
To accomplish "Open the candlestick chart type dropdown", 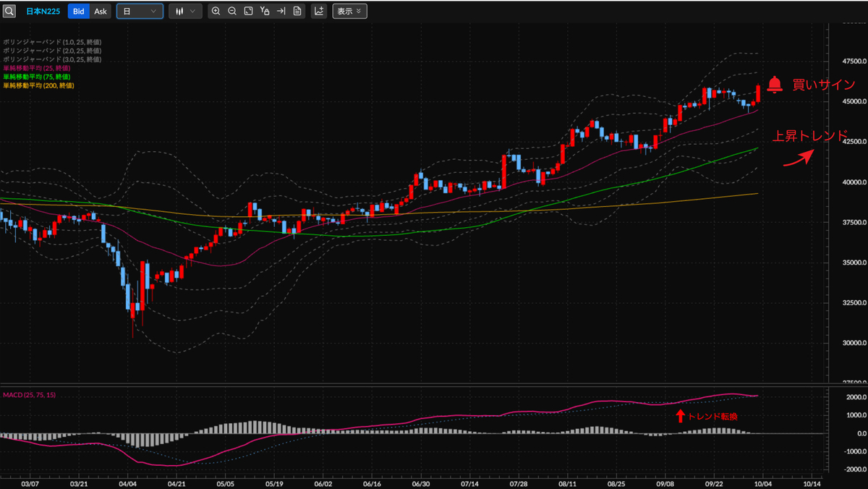I will pos(185,12).
